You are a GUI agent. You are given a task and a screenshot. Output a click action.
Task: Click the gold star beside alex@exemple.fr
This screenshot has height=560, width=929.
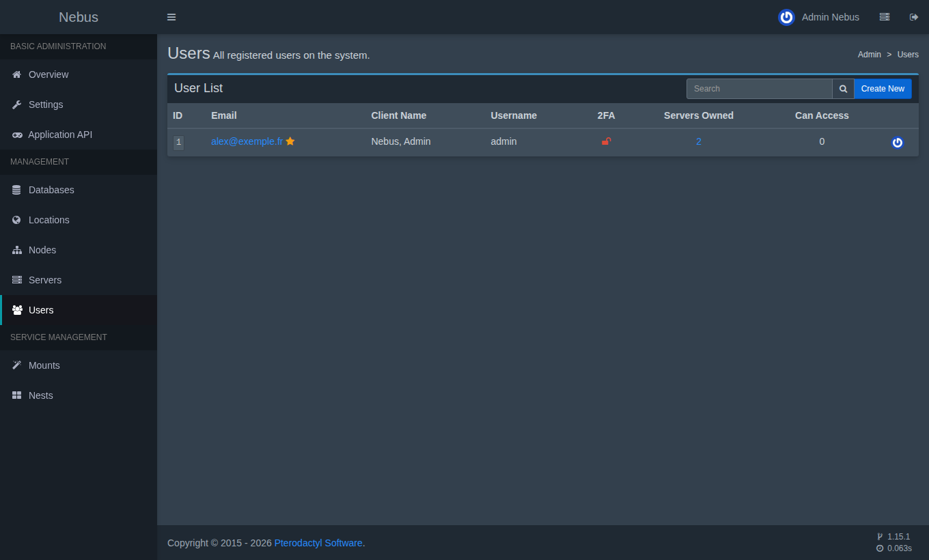click(x=290, y=141)
